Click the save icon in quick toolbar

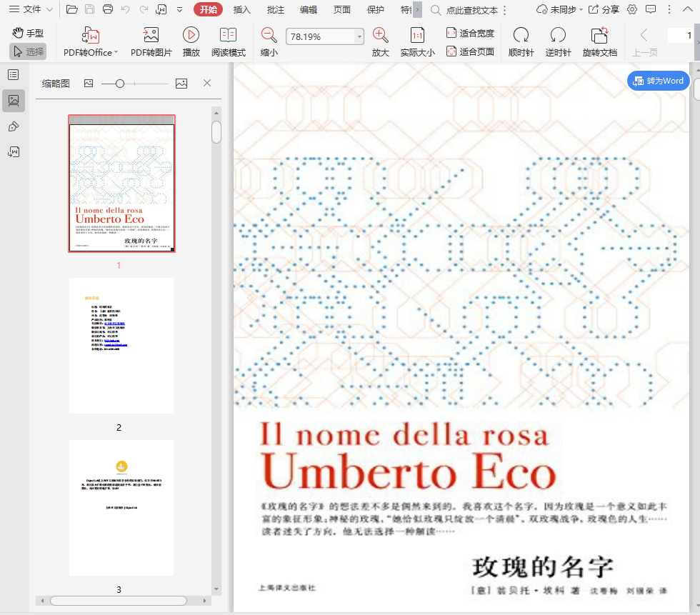(90, 9)
